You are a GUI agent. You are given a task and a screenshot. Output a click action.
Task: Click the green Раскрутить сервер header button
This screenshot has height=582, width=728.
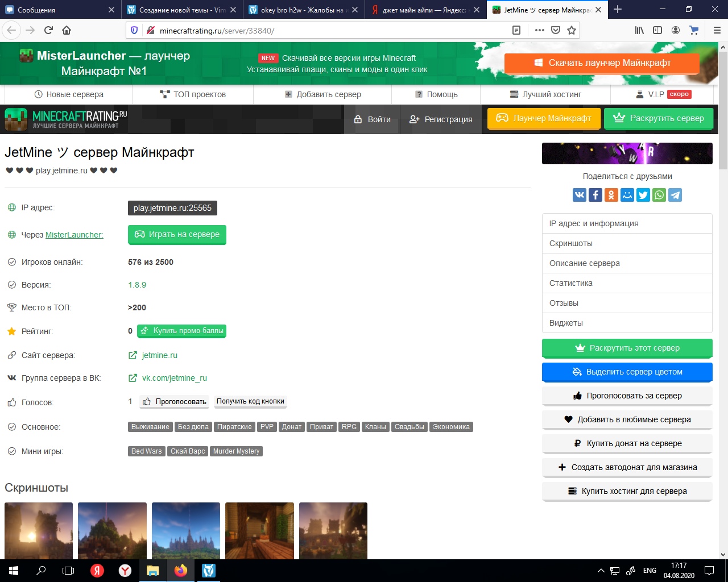click(659, 118)
